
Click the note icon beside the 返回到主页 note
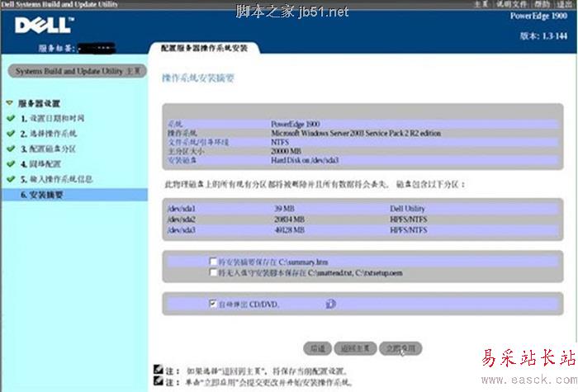click(159, 369)
